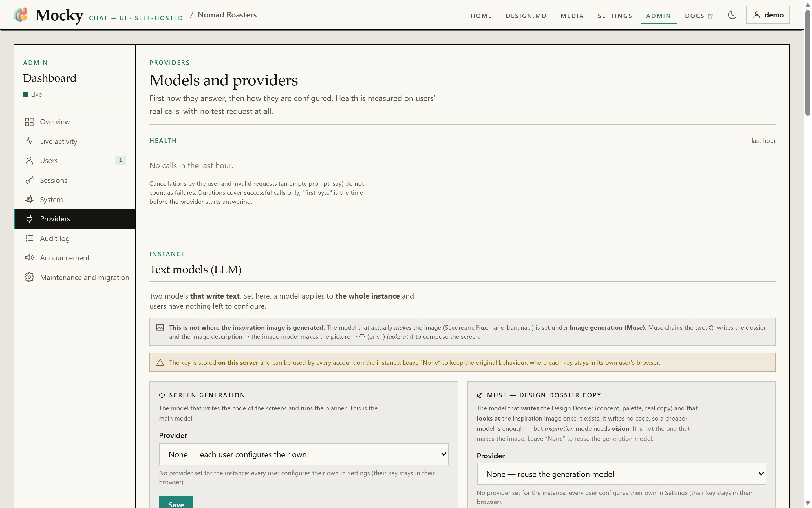Screen dimensions: 812x508
Task: Click the scrollbar down arrow
Action: (x=808, y=503)
